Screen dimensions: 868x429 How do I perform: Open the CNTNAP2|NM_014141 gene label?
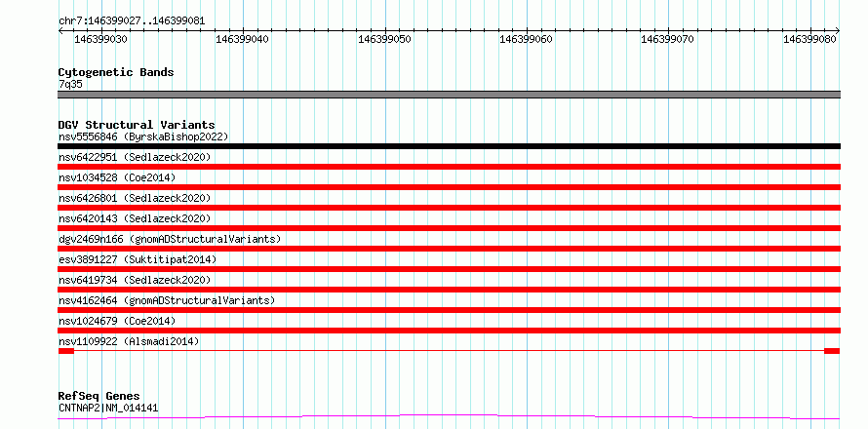point(108,408)
